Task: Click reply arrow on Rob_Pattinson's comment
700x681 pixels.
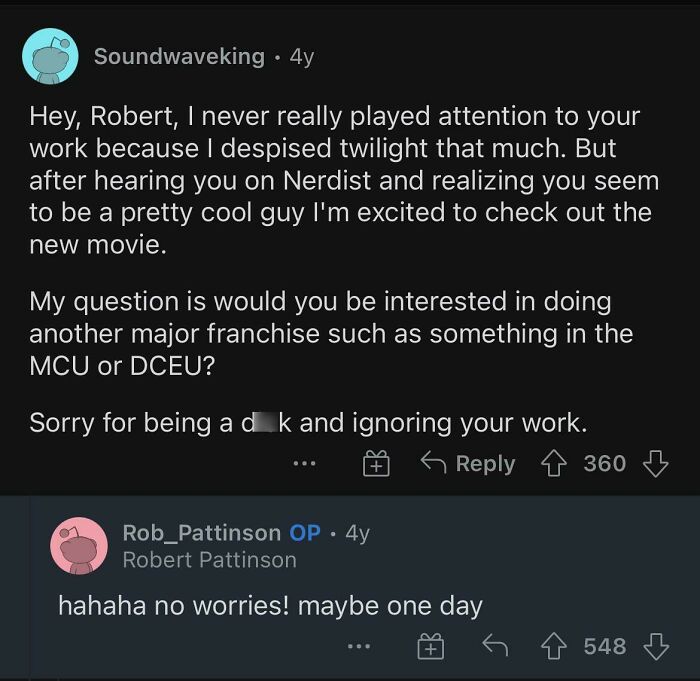Action: (494, 647)
